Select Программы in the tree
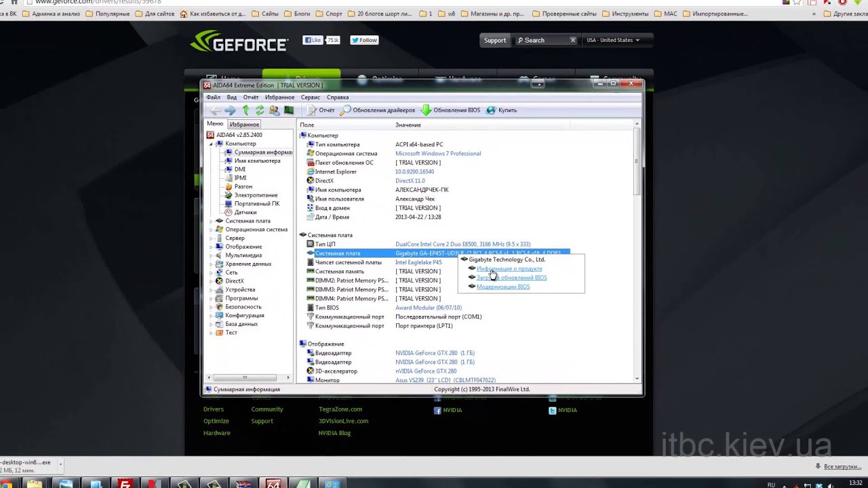Viewport: 868px width, 488px height. (241, 298)
